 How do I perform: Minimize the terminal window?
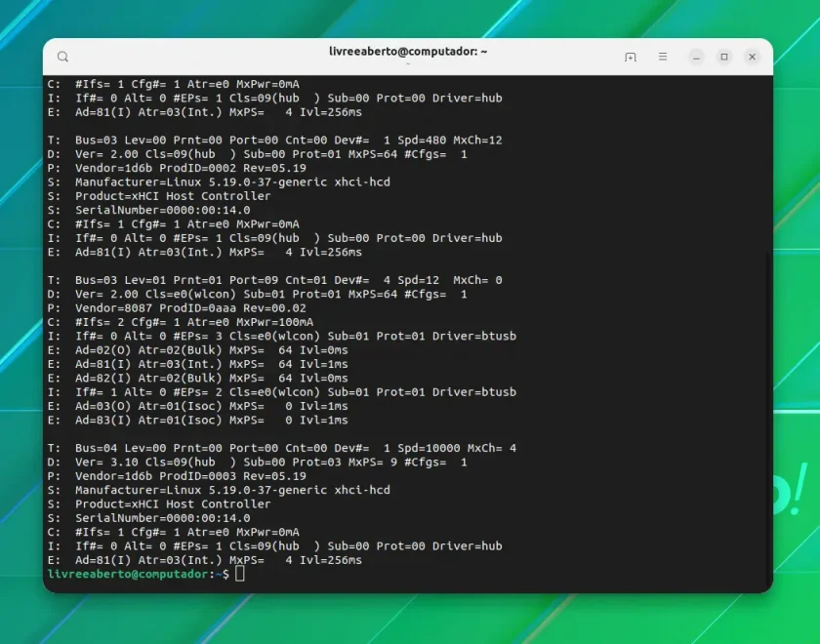(x=696, y=57)
